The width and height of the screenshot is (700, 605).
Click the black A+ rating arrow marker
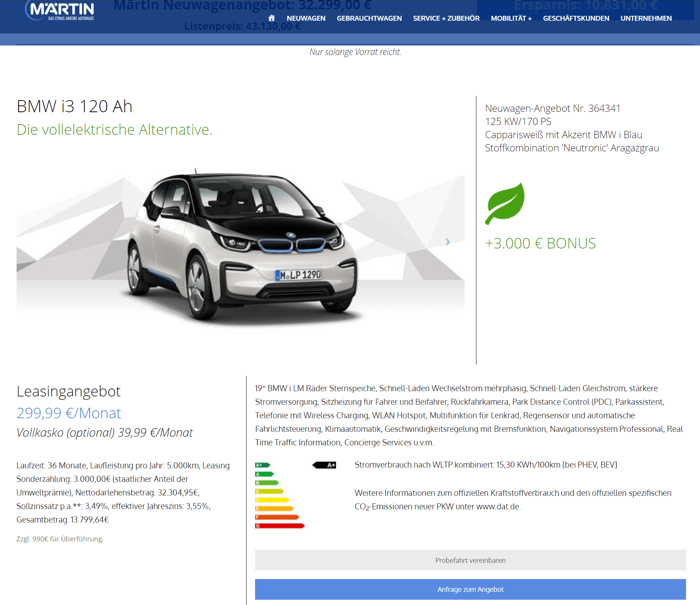click(x=324, y=465)
